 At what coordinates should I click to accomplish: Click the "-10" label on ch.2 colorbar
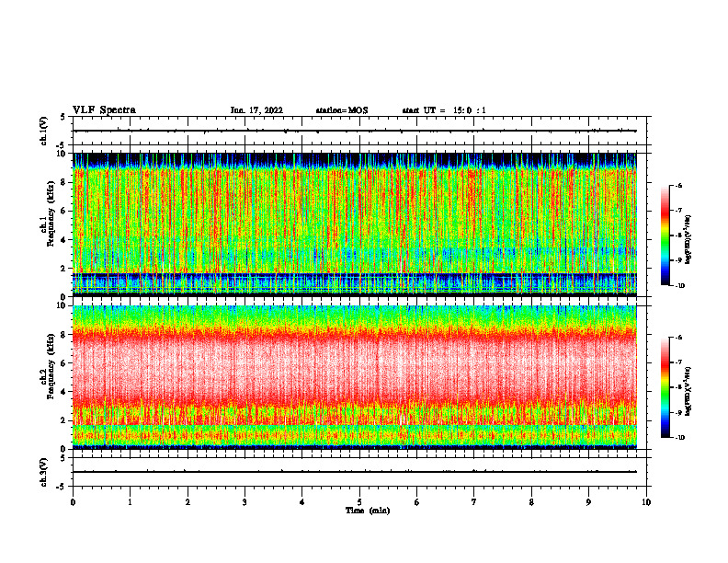(x=680, y=438)
